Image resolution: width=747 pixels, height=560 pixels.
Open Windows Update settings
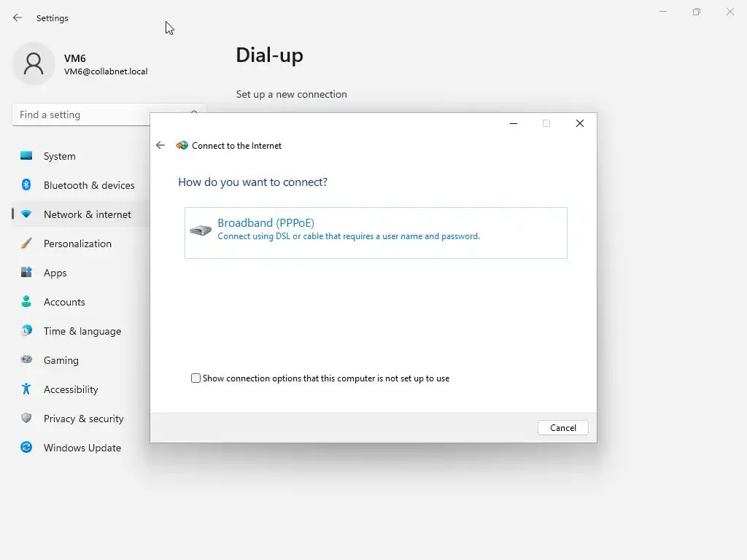pos(81,448)
